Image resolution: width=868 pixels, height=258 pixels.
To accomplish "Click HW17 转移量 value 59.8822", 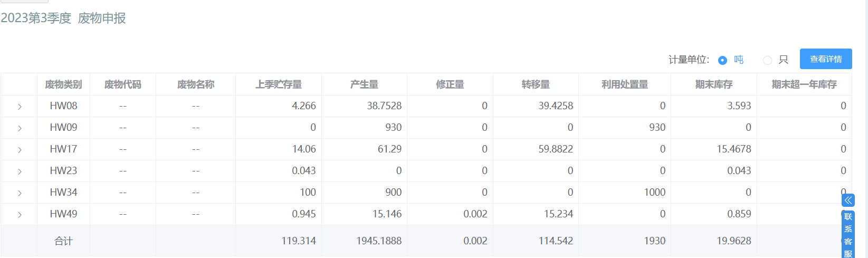I will pyautogui.click(x=556, y=149).
